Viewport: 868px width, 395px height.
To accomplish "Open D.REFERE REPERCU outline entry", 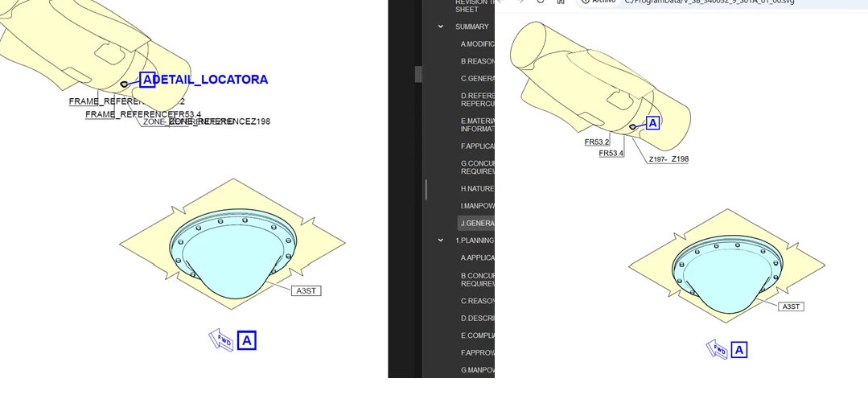I will click(x=477, y=100).
